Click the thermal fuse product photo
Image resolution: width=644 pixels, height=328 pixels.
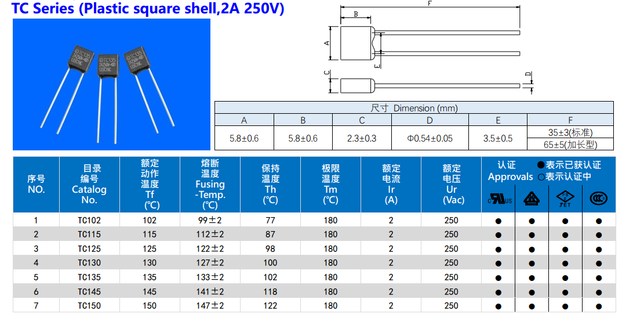[111, 84]
